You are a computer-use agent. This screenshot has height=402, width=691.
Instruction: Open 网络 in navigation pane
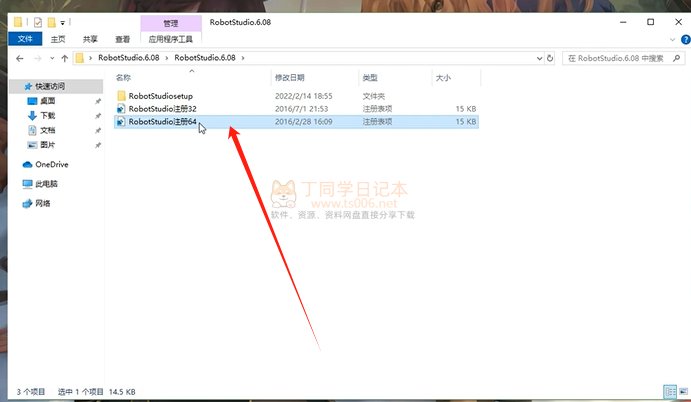click(x=43, y=203)
